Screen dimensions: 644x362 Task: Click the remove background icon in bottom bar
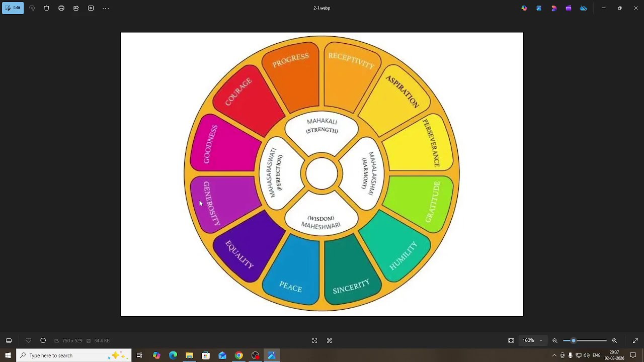[330, 340]
